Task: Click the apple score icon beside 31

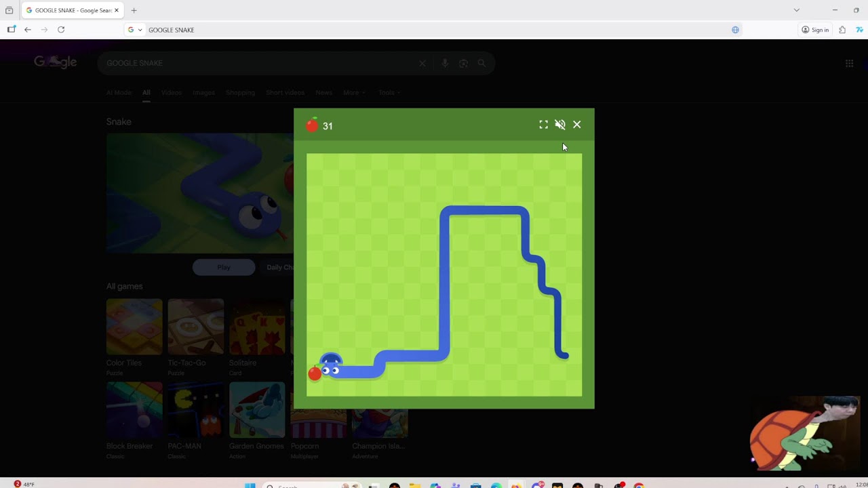Action: 312,125
